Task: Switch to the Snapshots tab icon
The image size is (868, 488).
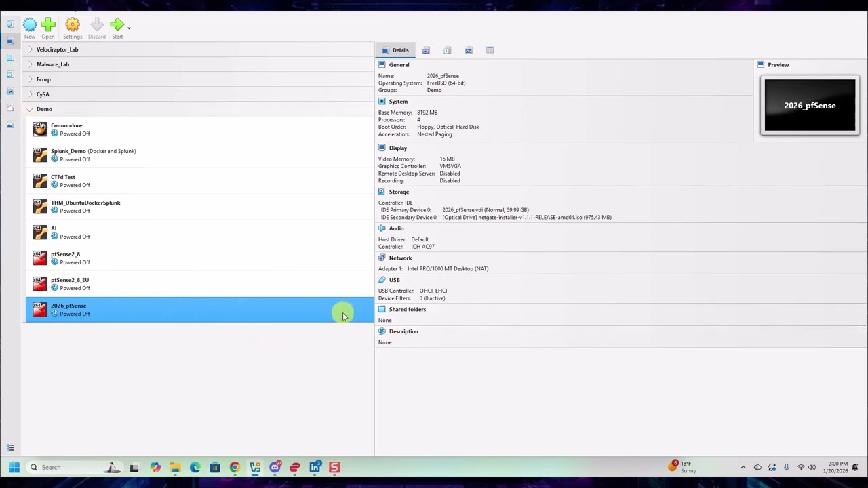Action: click(426, 50)
